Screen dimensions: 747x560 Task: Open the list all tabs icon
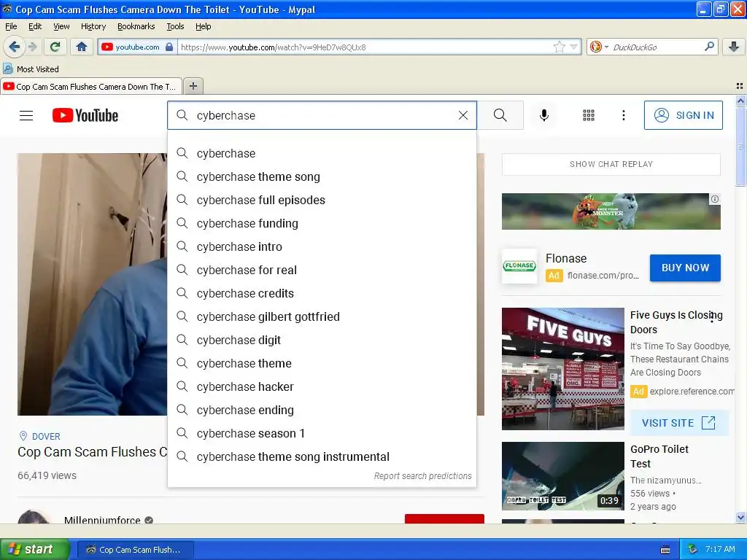[740, 86]
